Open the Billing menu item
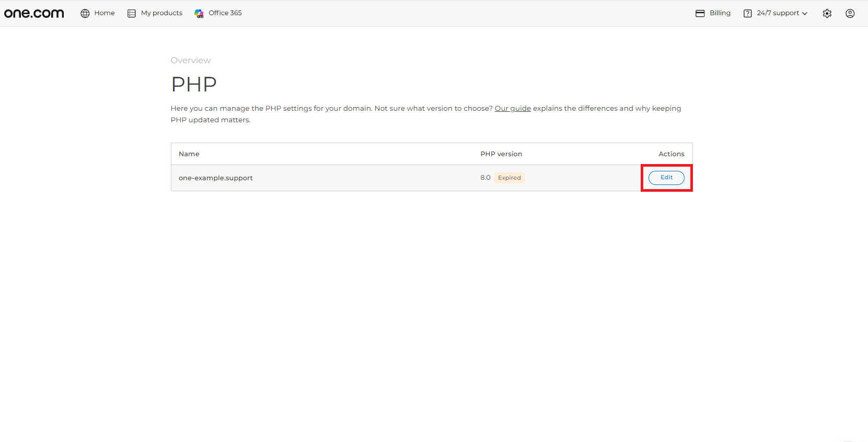The height and width of the screenshot is (442, 868). 720,13
